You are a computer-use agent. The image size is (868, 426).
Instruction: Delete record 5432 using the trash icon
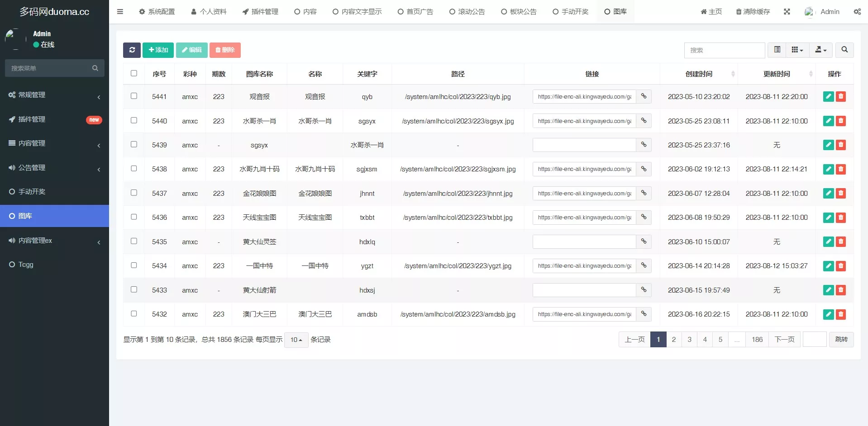click(841, 314)
